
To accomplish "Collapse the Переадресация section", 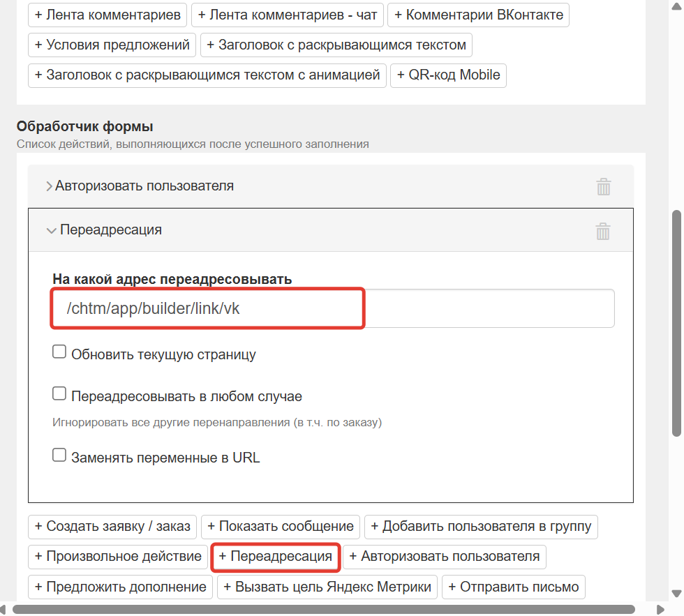I will coord(52,230).
